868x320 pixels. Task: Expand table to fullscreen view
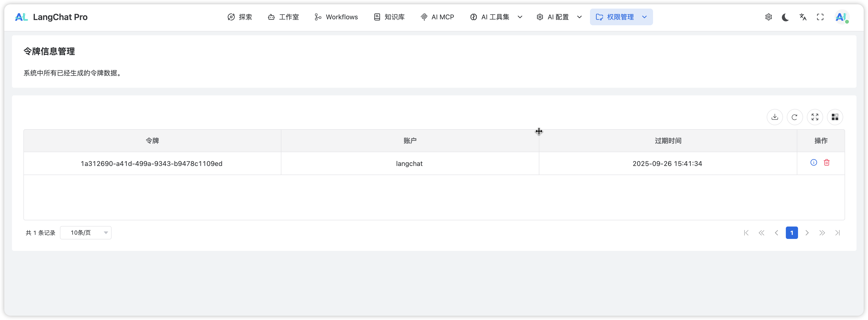815,117
